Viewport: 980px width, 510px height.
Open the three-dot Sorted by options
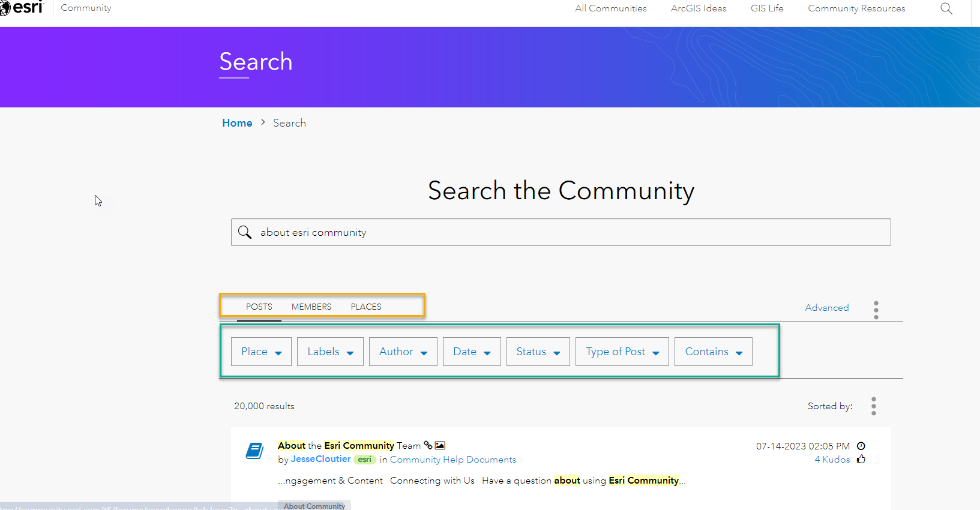click(874, 406)
